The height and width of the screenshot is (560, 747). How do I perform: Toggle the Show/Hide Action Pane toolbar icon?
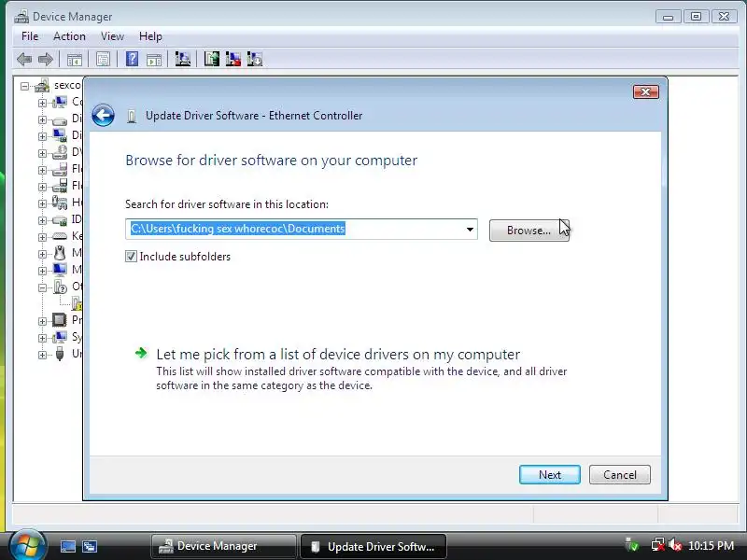pyautogui.click(x=154, y=60)
